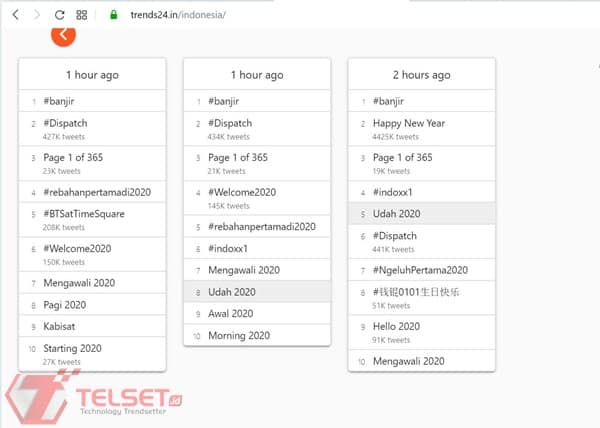Screen dimensions: 600x428
Task: Select Page 1 of 365 in middle column
Action: pos(238,157)
